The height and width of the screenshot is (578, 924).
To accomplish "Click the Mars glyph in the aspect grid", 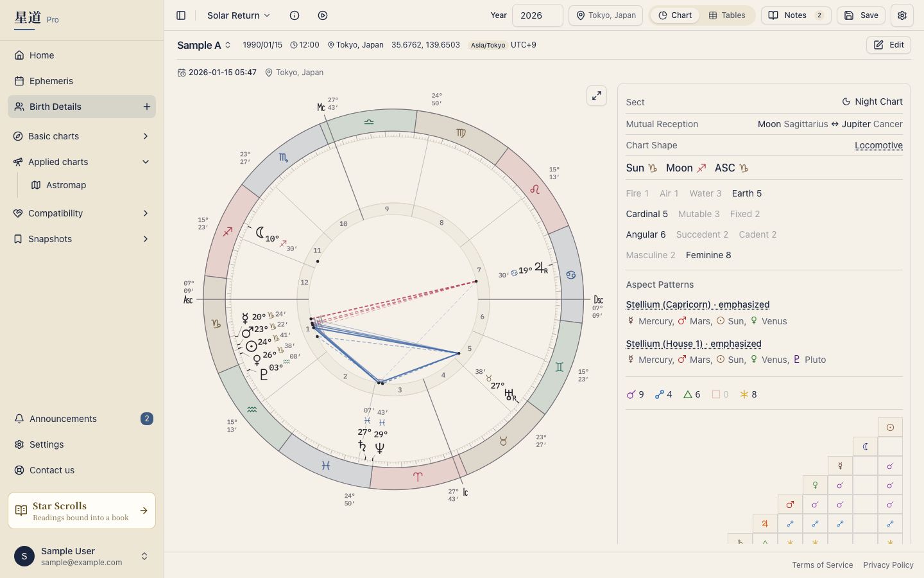I will (790, 504).
